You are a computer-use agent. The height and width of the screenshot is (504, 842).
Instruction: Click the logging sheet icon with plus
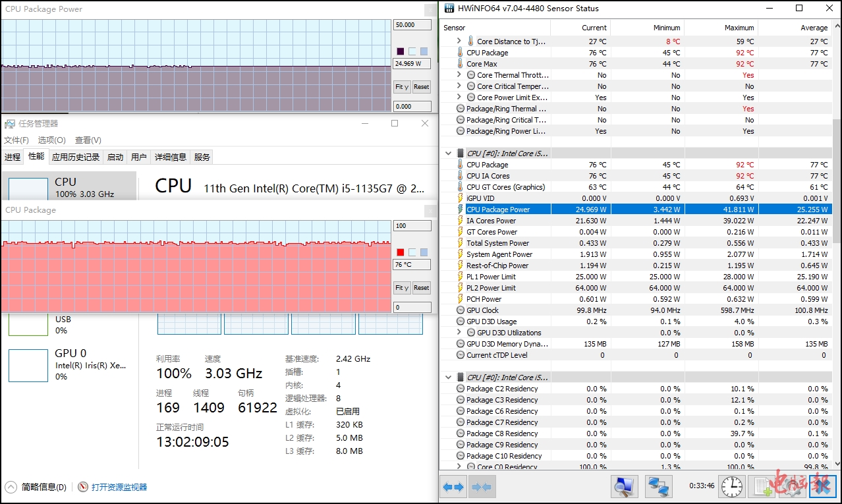coord(764,487)
